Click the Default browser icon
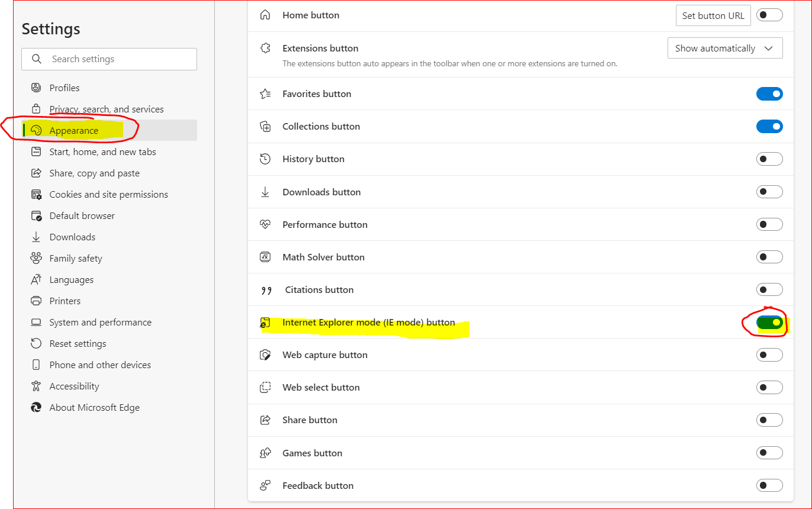812x509 pixels. pos(36,215)
